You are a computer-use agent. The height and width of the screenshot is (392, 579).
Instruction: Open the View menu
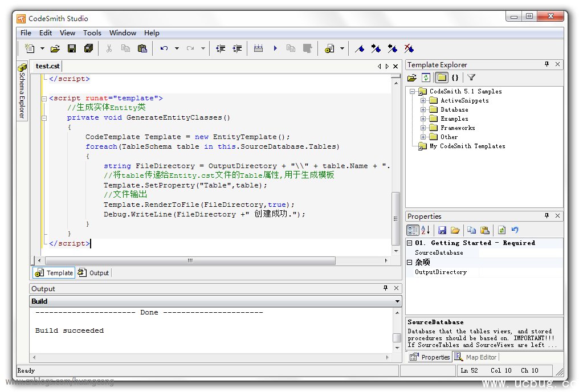point(68,33)
